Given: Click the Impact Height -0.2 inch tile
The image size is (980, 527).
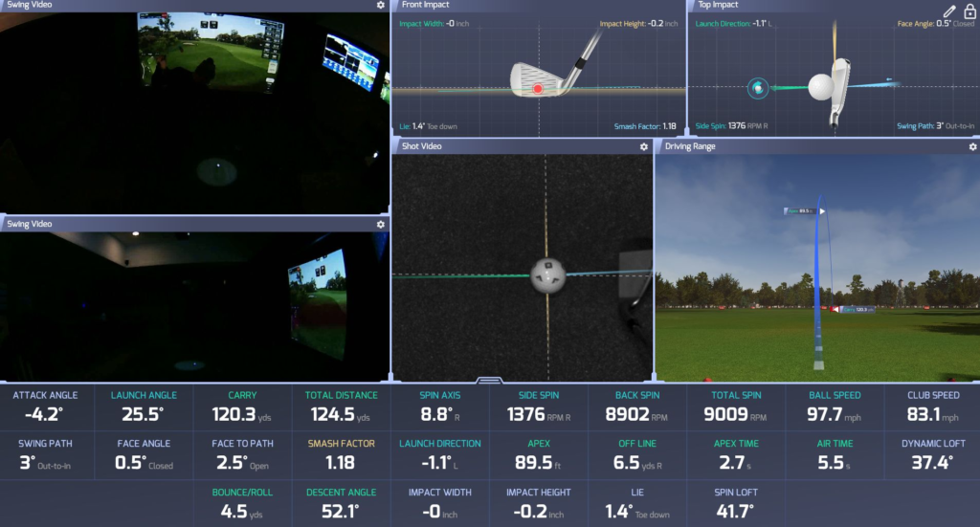Looking at the screenshot, I should point(538,504).
